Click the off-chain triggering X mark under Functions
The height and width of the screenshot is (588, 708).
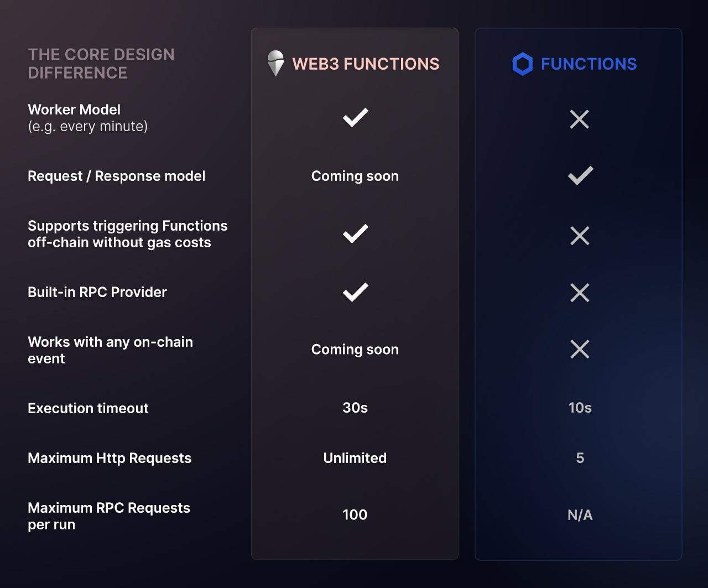click(580, 236)
